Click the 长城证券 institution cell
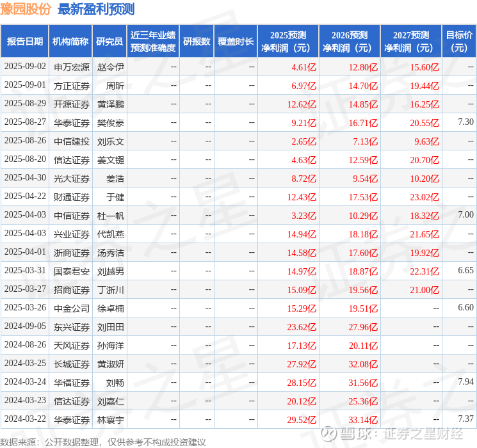This screenshot has width=477, height=448. click(72, 364)
